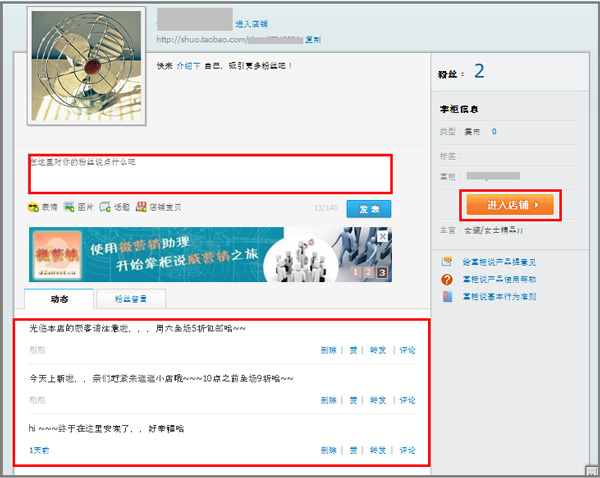Comment on the 今天上新啦 post
The height and width of the screenshot is (478, 600).
pos(407,400)
